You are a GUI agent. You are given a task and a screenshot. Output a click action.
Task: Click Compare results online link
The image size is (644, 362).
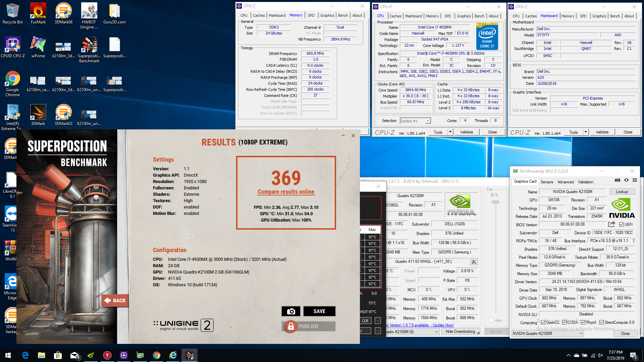[286, 192]
